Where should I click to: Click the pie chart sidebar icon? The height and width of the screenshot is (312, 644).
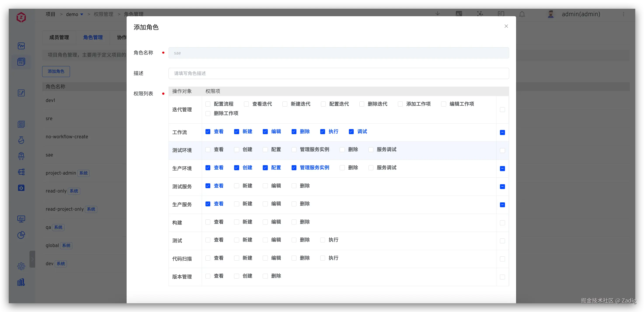coord(21,235)
